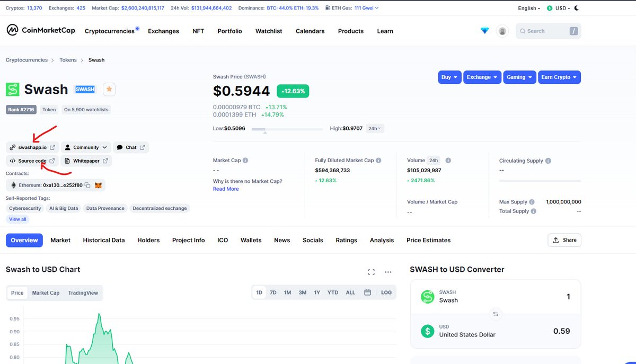The width and height of the screenshot is (636, 364).
Task: Copy the Ethereum contract address
Action: (x=87, y=185)
